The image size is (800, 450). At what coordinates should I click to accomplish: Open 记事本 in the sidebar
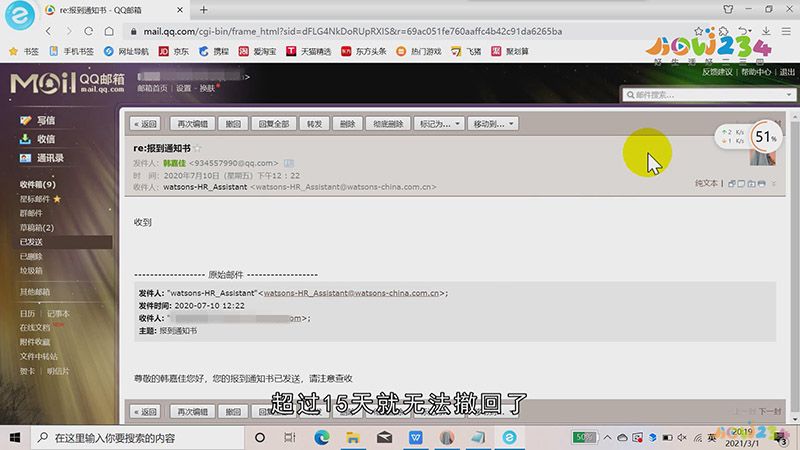(58, 313)
